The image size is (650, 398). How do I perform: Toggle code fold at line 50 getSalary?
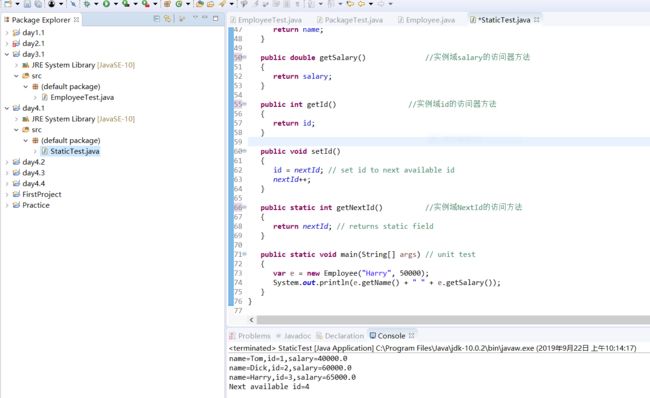pyautogui.click(x=245, y=57)
